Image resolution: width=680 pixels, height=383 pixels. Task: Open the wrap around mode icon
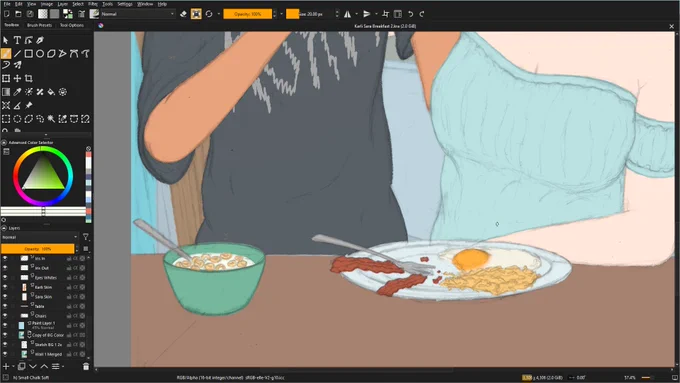coord(386,14)
